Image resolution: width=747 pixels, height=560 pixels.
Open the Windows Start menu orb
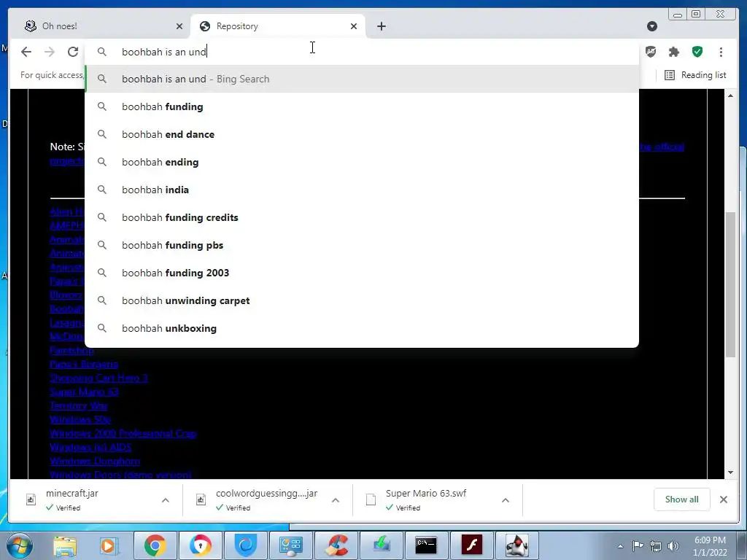20,545
